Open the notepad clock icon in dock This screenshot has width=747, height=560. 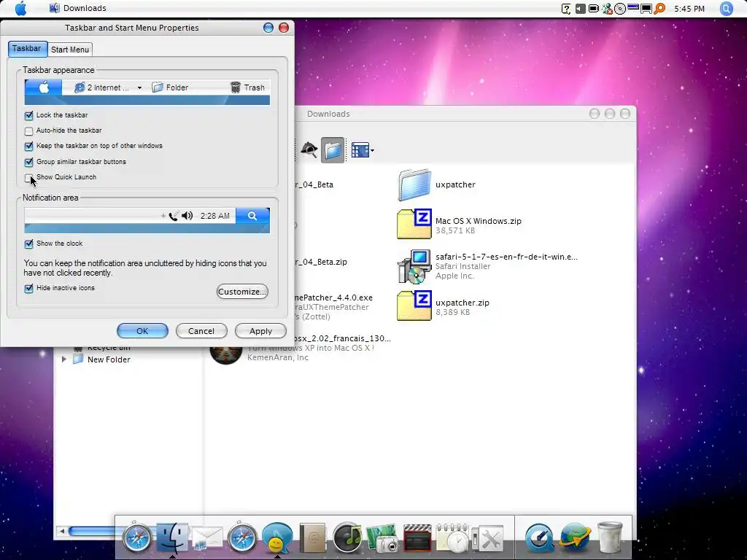[x=452, y=538]
